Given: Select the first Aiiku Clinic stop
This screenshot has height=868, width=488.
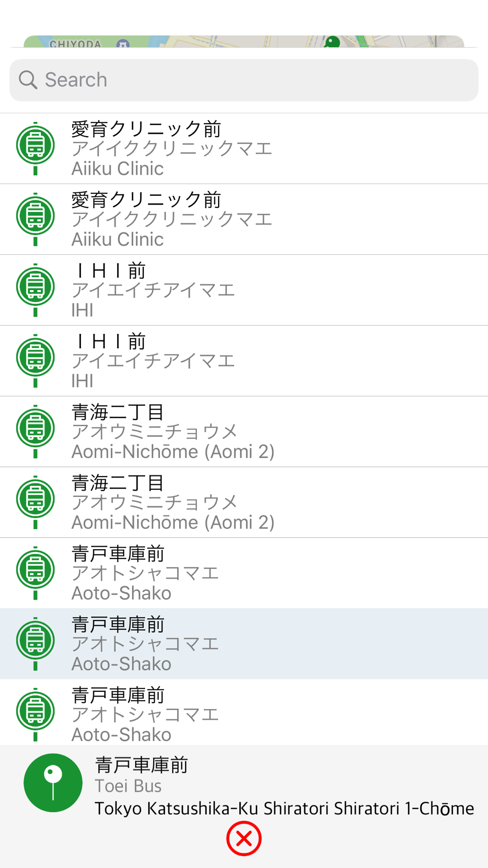Looking at the screenshot, I should click(x=244, y=148).
